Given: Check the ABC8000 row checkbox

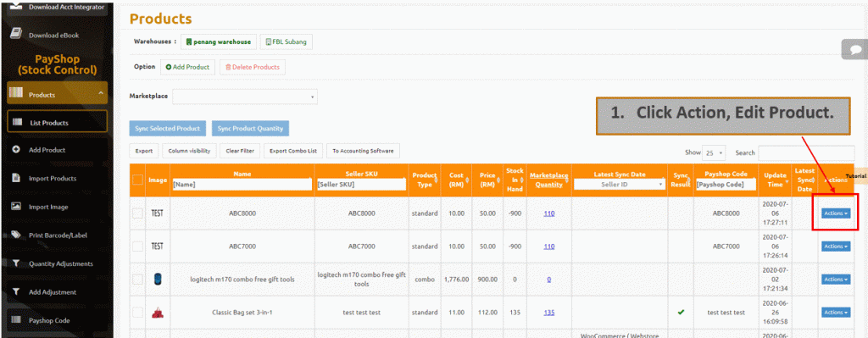Looking at the screenshot, I should click(x=137, y=213).
